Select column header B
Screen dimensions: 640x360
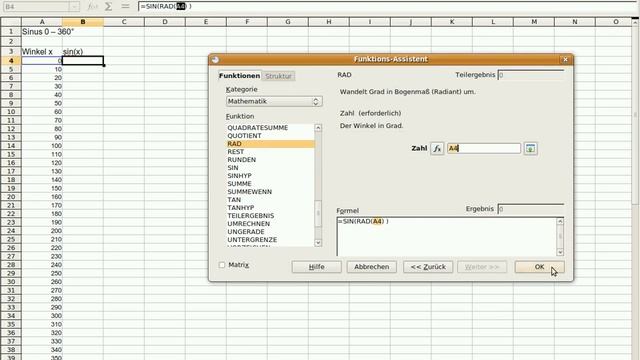click(83, 22)
